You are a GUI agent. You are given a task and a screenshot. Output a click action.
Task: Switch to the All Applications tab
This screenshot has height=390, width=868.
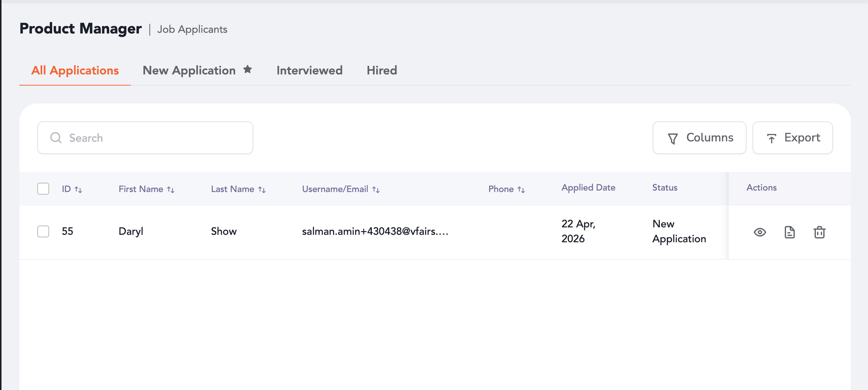point(75,70)
